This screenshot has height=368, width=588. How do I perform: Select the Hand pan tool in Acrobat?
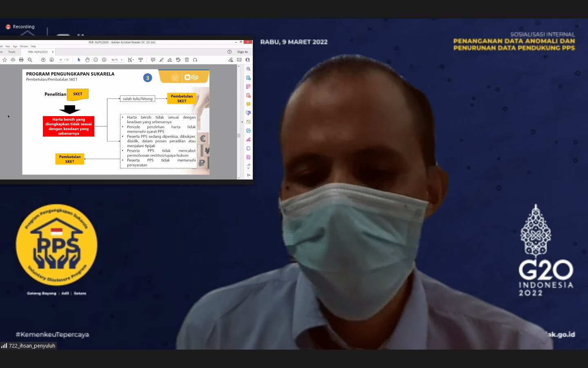coord(87,60)
